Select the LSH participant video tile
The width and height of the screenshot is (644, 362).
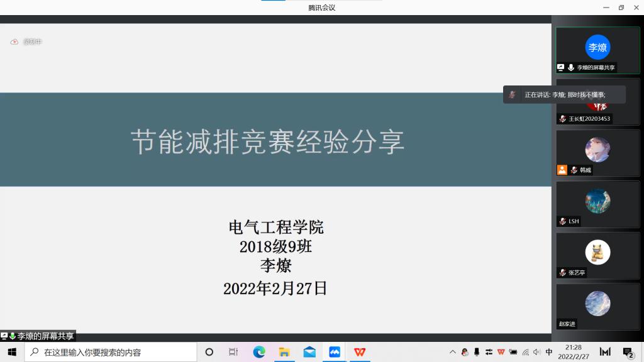click(x=597, y=201)
